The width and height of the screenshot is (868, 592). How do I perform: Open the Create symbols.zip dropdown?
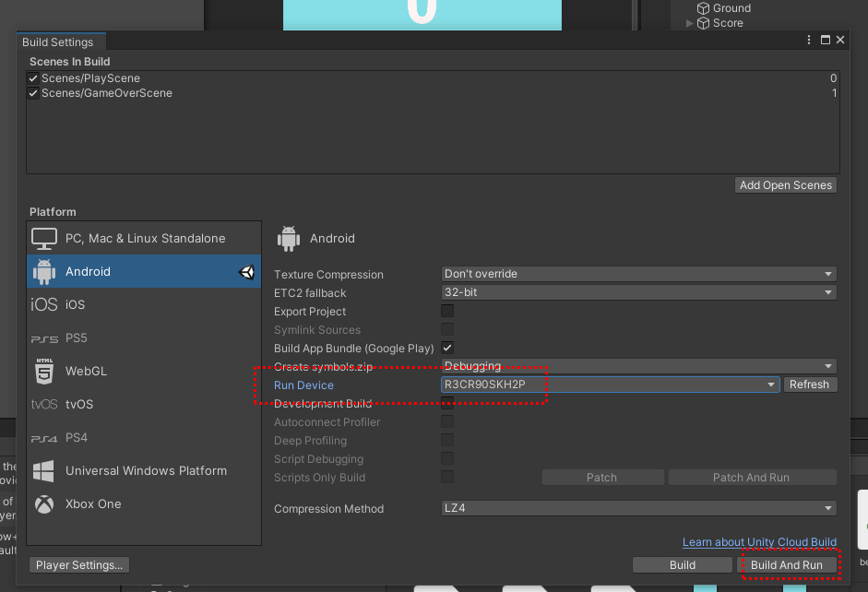639,366
